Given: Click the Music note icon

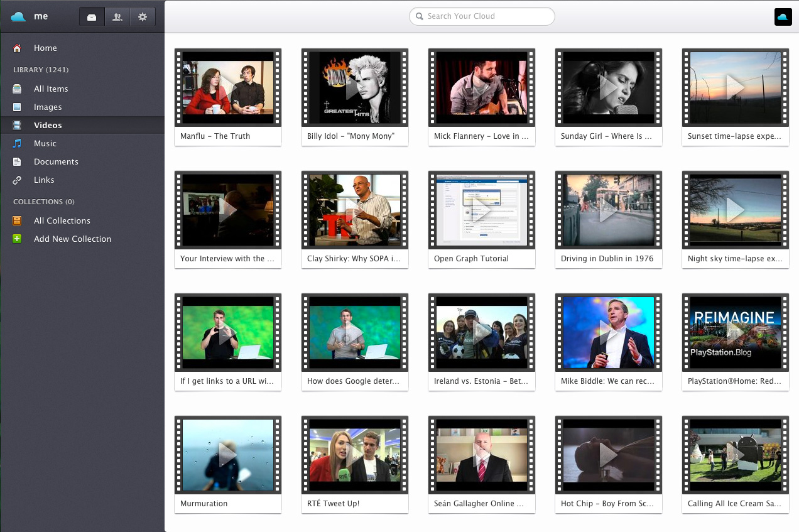Looking at the screenshot, I should click(17, 144).
